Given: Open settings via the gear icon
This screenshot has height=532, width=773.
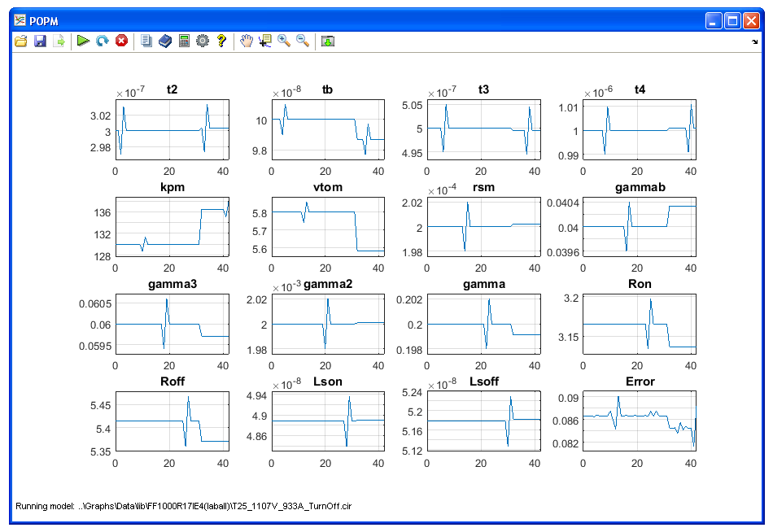Looking at the screenshot, I should coord(203,41).
